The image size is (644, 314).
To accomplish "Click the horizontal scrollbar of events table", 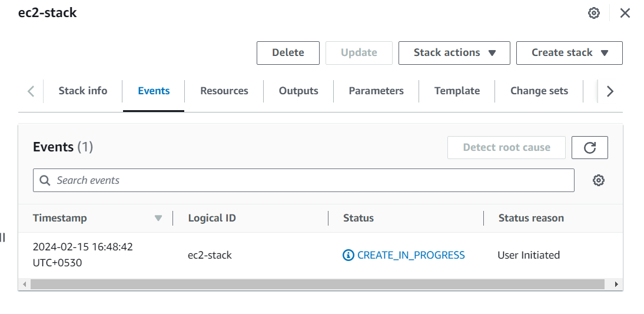I will 318,284.
